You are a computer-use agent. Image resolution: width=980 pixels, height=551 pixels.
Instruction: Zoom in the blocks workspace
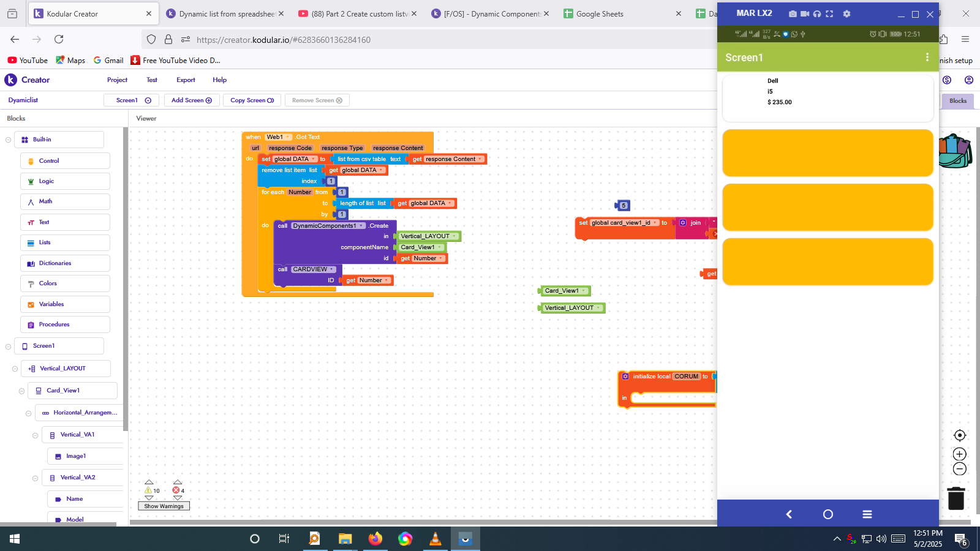tap(960, 454)
